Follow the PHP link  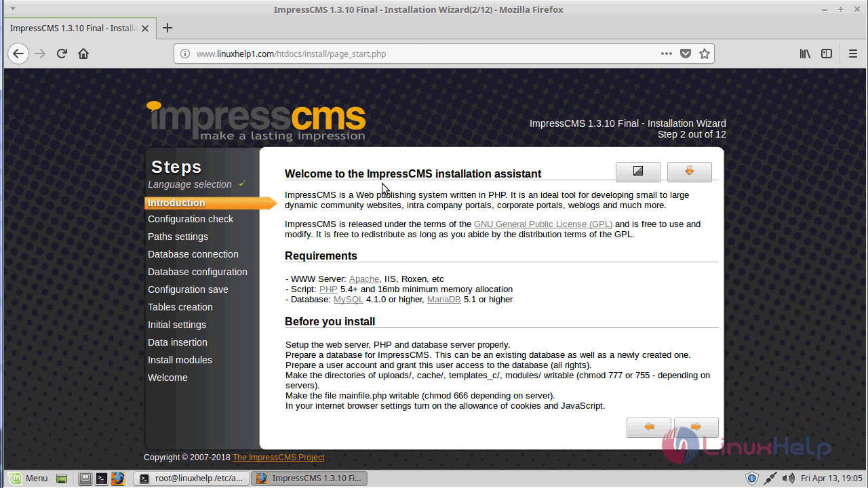pos(328,289)
